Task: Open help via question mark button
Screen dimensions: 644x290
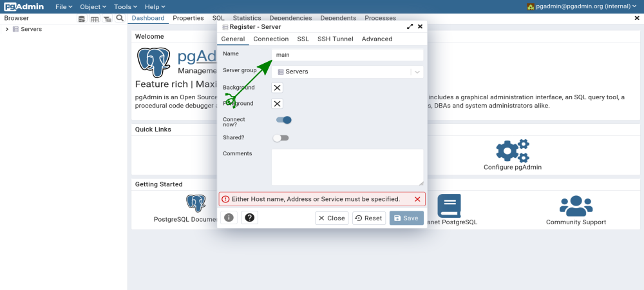Action: point(250,218)
